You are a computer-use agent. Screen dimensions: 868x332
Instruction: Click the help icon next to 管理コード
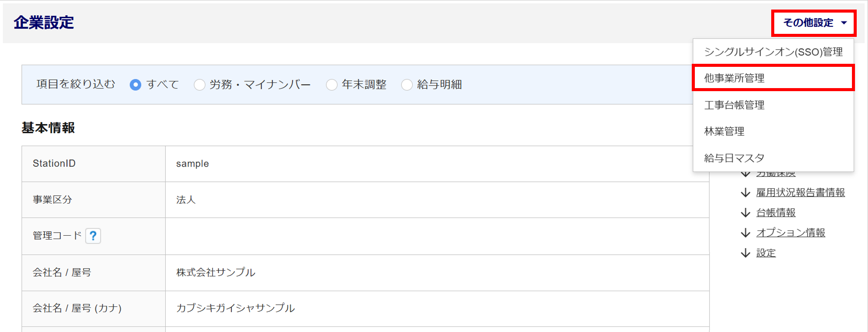[93, 236]
